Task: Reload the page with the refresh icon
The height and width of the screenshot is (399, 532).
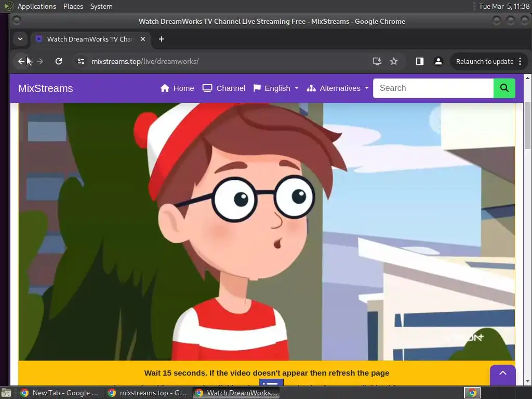Action: 59,61
